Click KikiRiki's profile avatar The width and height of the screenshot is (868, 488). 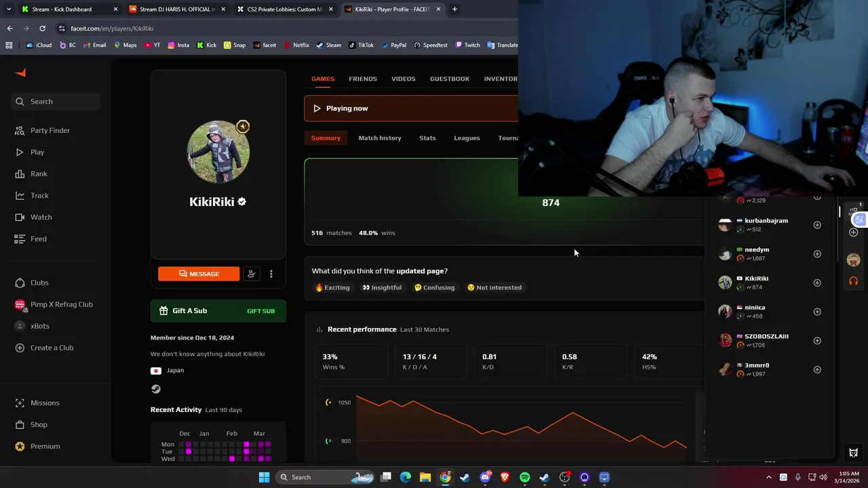click(218, 152)
